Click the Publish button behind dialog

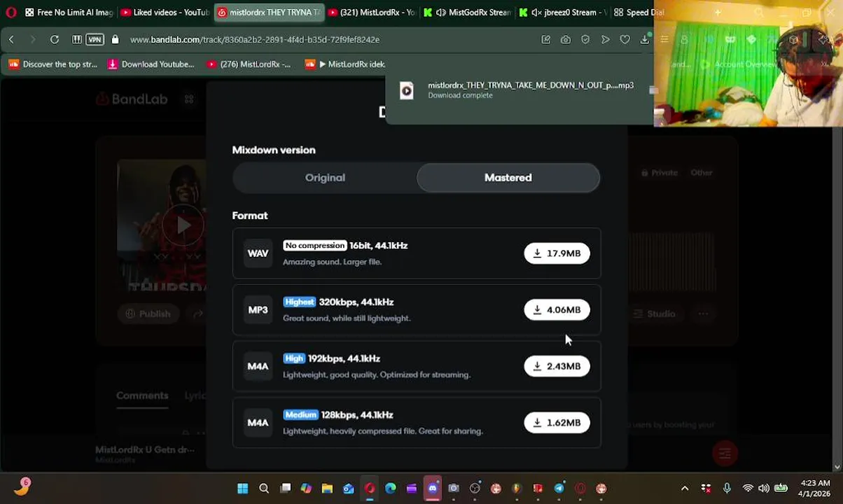[x=148, y=314]
